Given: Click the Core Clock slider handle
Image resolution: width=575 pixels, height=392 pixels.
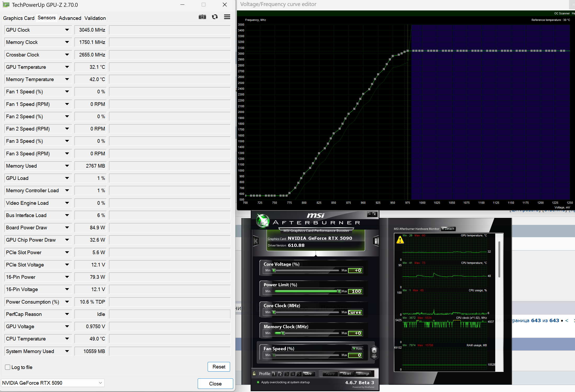Looking at the screenshot, I should (x=274, y=312).
